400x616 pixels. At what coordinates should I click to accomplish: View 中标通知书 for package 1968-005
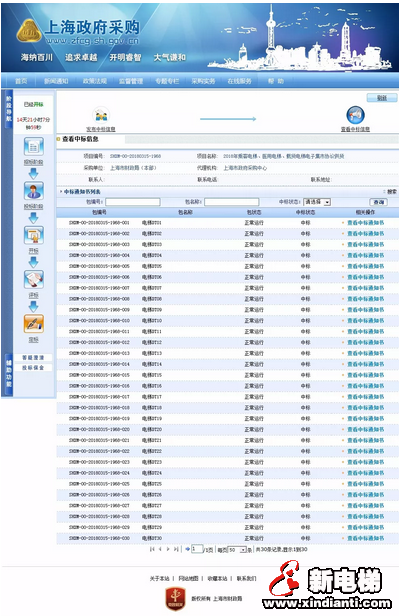pyautogui.click(x=365, y=266)
